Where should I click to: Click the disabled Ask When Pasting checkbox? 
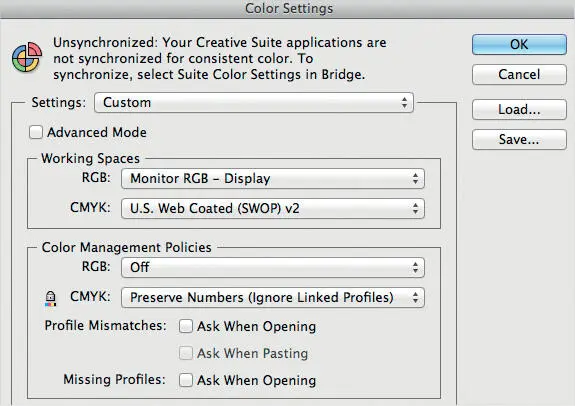tap(186, 353)
